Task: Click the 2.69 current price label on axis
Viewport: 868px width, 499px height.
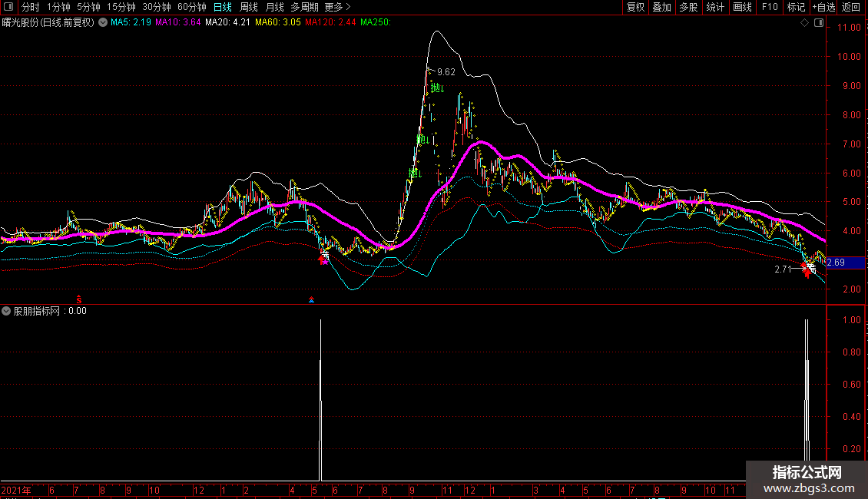Action: click(836, 263)
